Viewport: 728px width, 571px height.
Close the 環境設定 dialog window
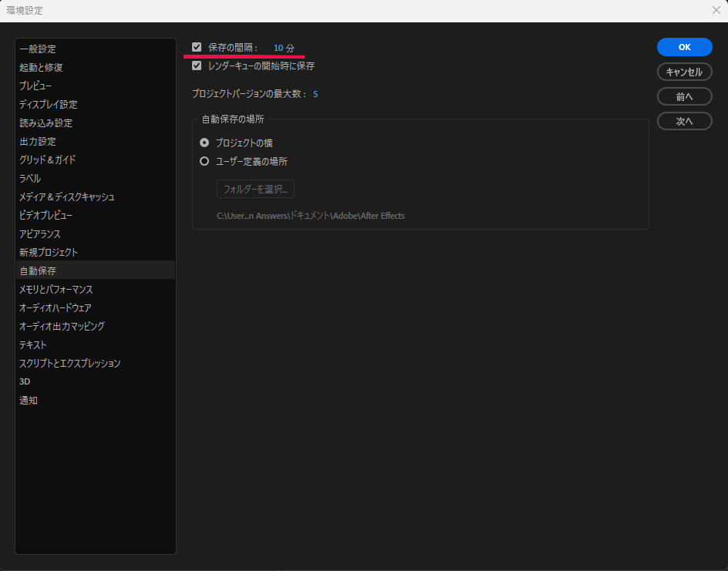716,11
